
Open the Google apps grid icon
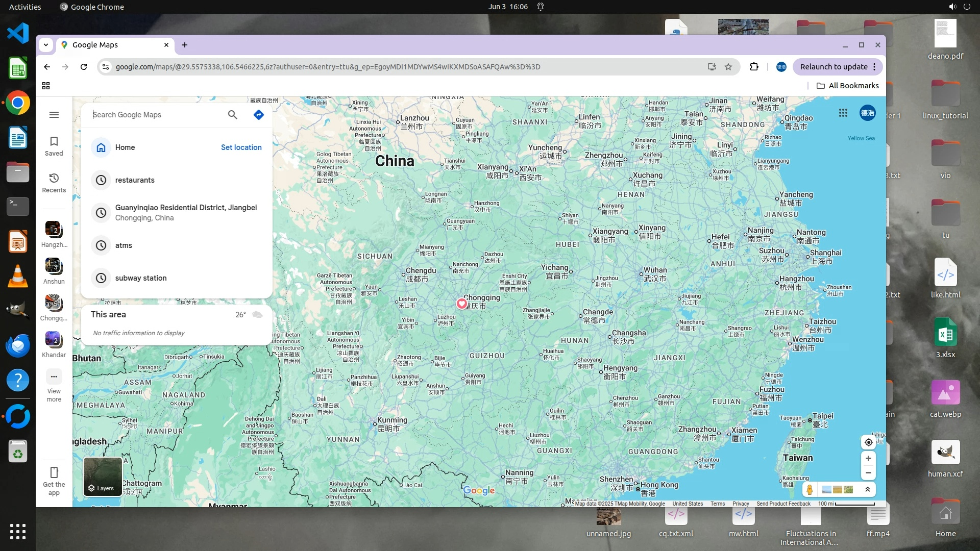click(843, 113)
